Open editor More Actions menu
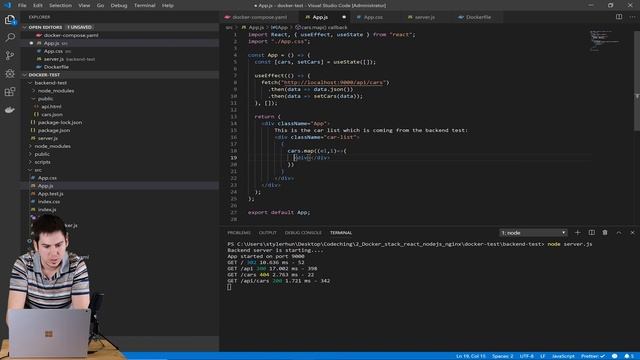Image resolution: width=640 pixels, height=360 pixels. [x=632, y=17]
